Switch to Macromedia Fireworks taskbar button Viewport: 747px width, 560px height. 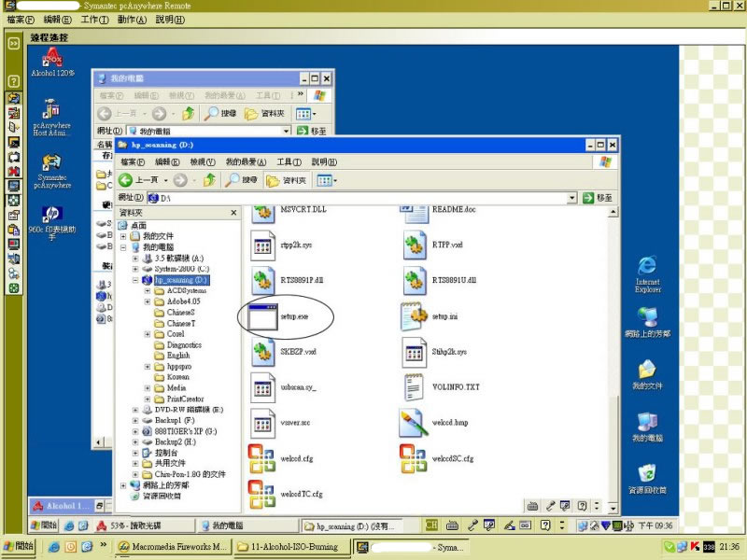click(x=173, y=547)
